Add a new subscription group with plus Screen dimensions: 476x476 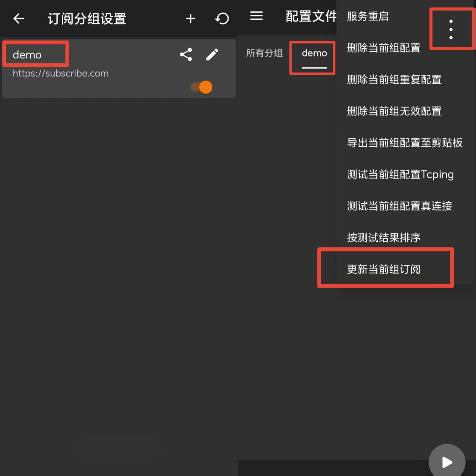(190, 19)
